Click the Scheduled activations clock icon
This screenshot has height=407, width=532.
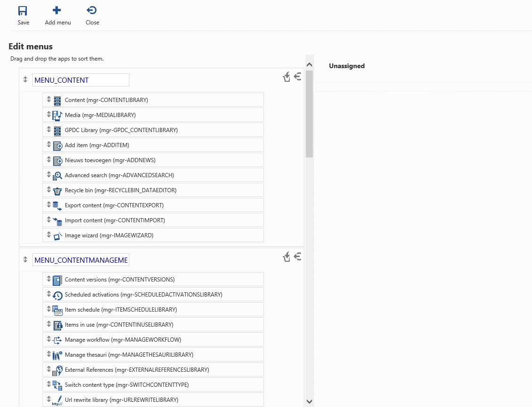[x=57, y=296]
